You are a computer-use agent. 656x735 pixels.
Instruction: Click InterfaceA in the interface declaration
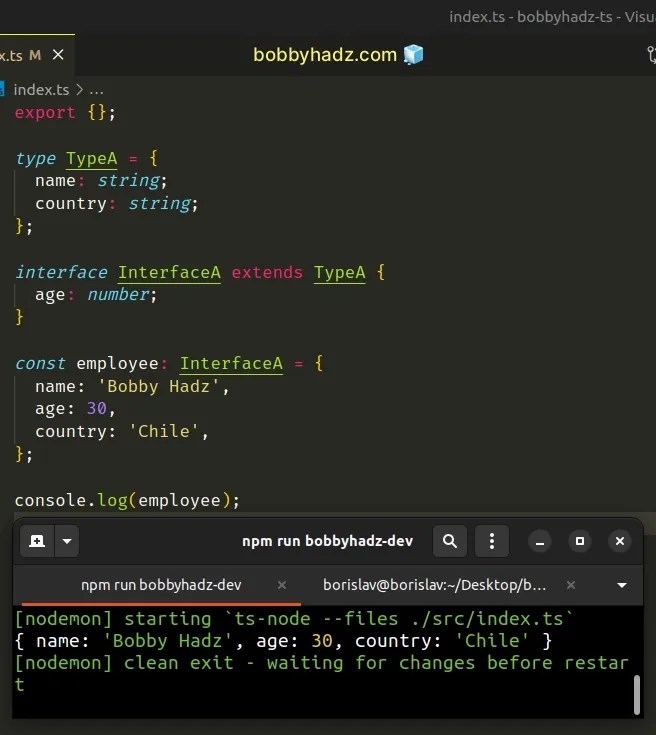click(x=169, y=272)
